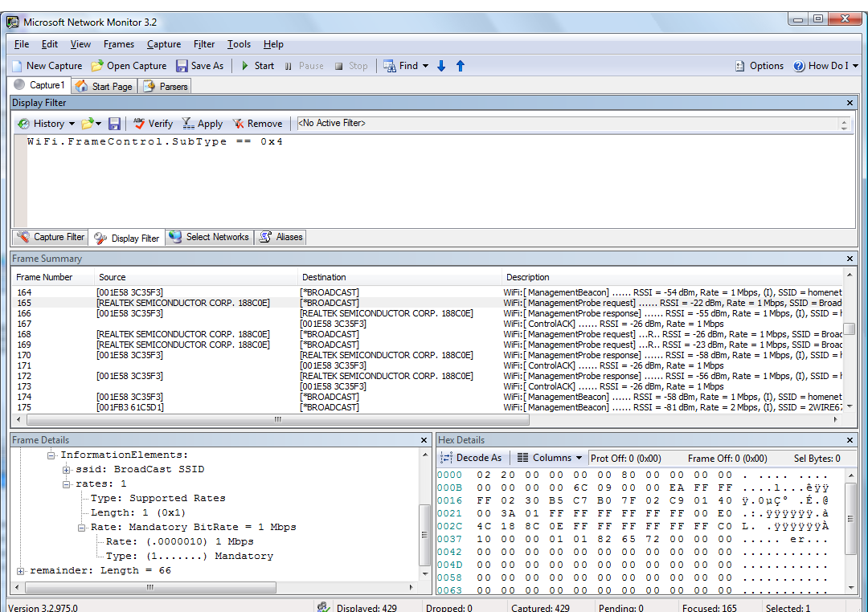
Task: Expand the History dropdown arrow
Action: pos(72,124)
